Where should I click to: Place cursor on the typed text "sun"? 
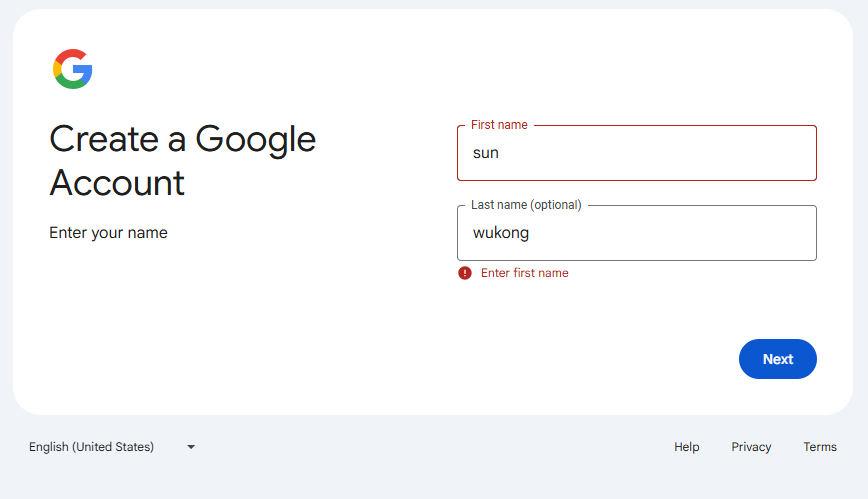point(486,153)
